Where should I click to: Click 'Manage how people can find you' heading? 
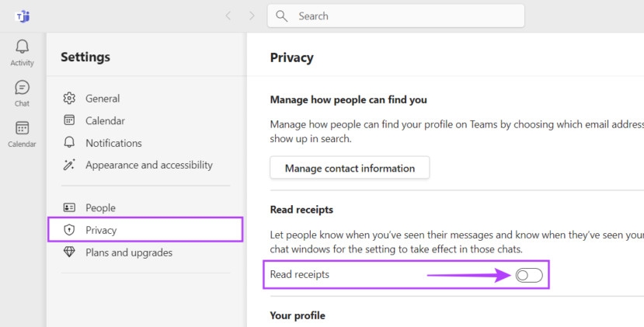coord(348,100)
